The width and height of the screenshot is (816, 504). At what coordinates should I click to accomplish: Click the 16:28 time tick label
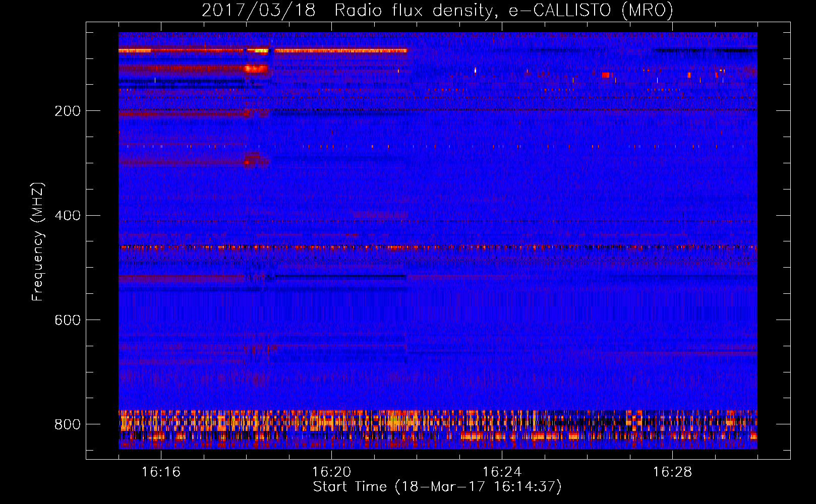(x=672, y=472)
